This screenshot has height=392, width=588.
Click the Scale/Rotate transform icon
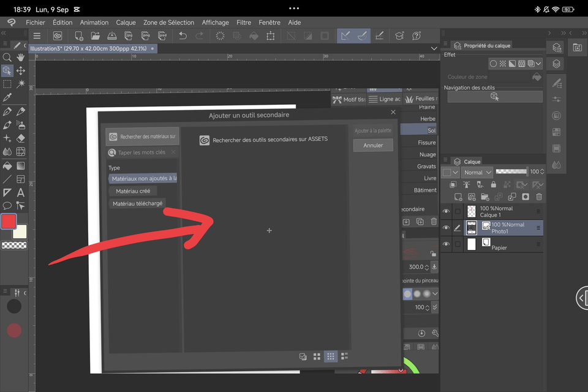[x=270, y=36]
